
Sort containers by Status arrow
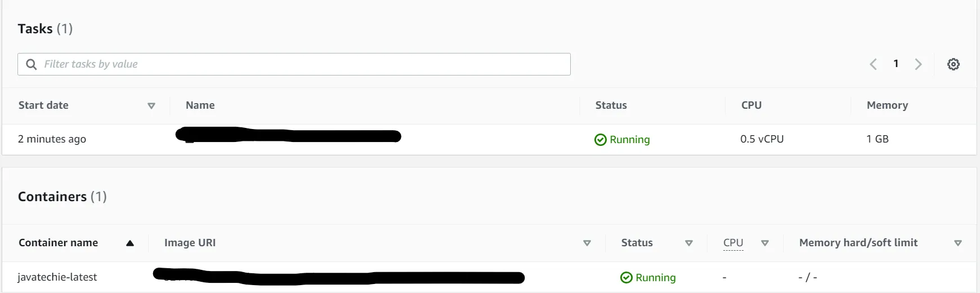tap(688, 243)
